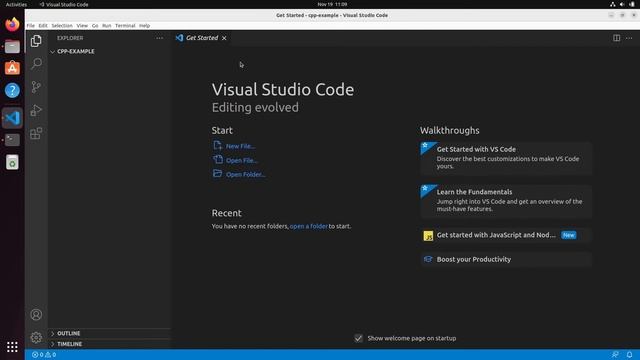This screenshot has height=360, width=640.
Task: Click Activities in the top bar
Action: [16, 4]
